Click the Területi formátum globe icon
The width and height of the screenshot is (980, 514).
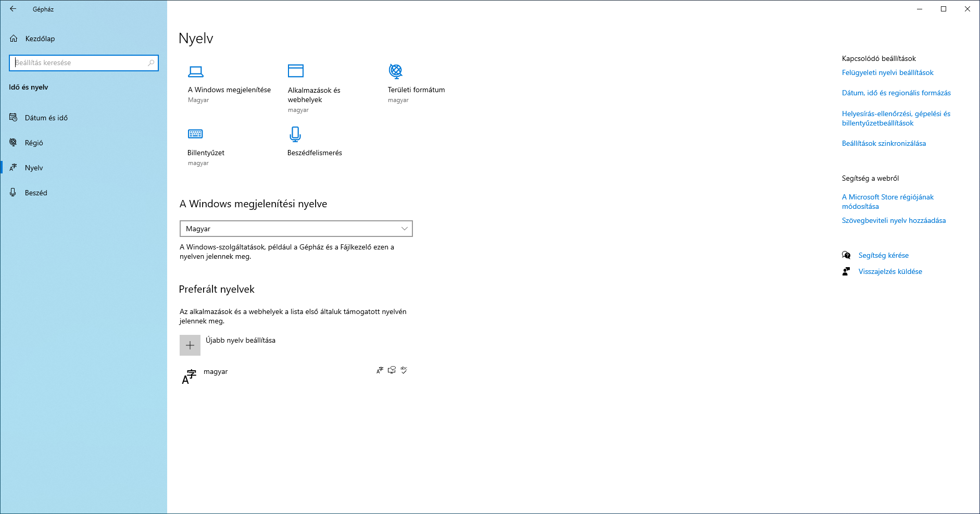(x=396, y=71)
